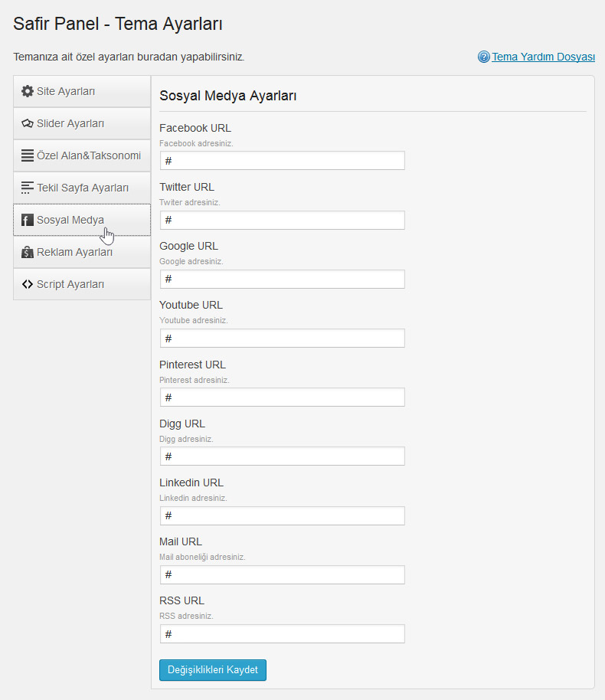605x700 pixels.
Task: Open the Script Ayarları tab
Action: point(82,284)
